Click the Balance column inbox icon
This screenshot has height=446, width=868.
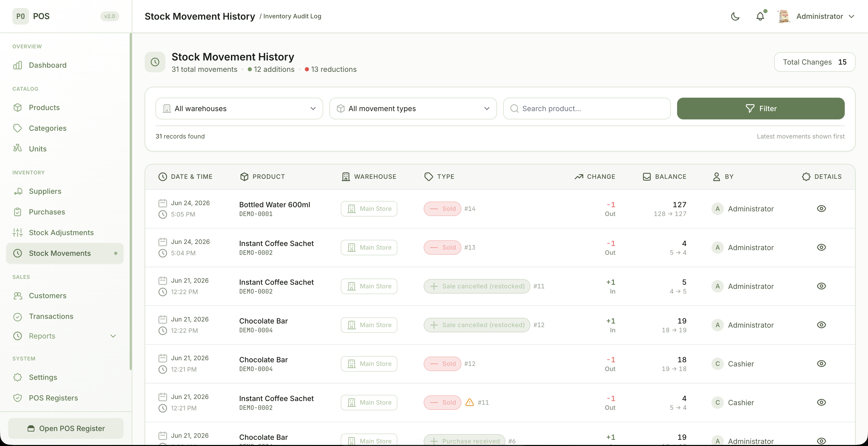[647, 177]
